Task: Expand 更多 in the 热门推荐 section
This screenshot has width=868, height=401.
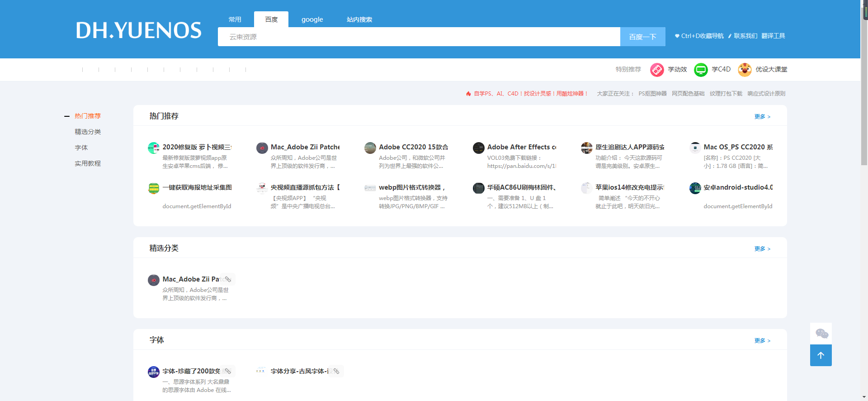Action: pyautogui.click(x=762, y=117)
